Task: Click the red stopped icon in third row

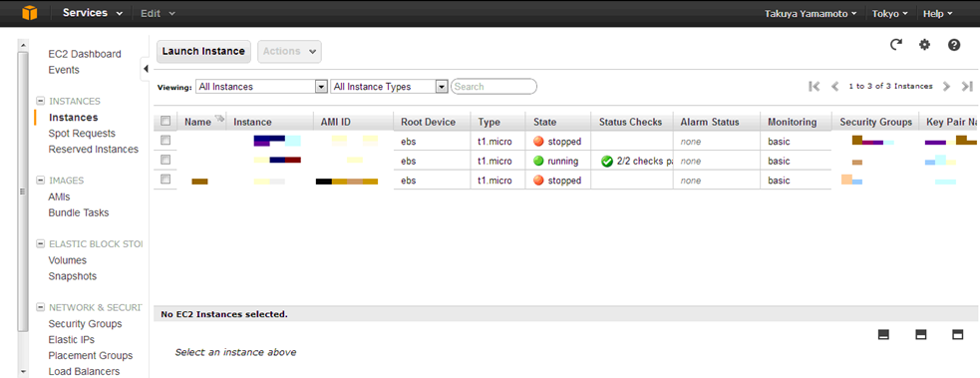Action: point(538,181)
